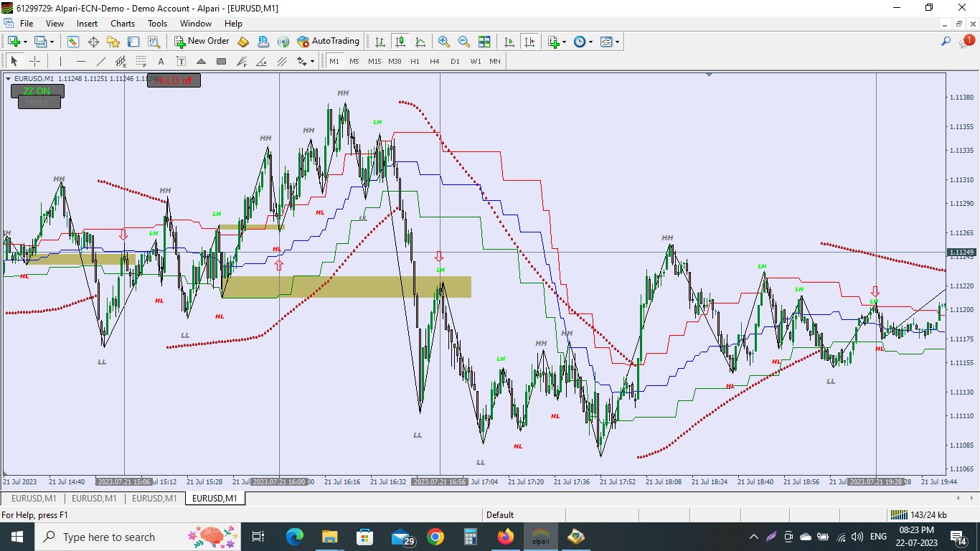980x551 pixels.
Task: Select the trendline drawing tool
Action: (100, 62)
